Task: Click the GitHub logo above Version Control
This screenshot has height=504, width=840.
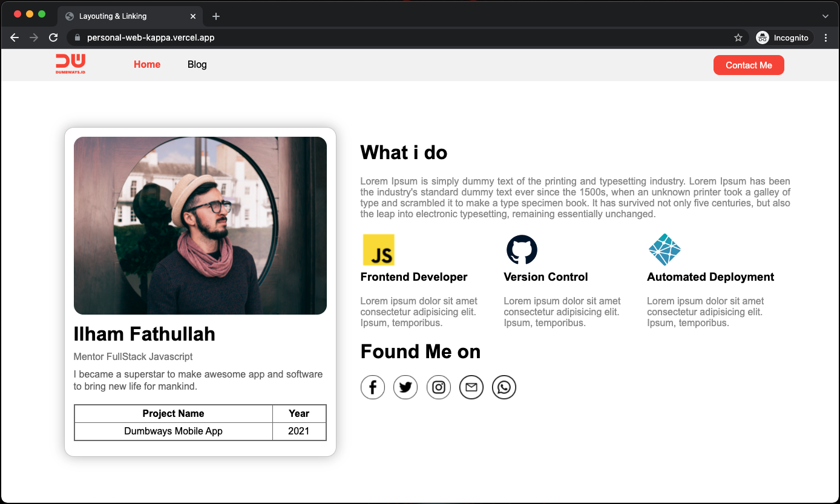Action: pos(522,249)
